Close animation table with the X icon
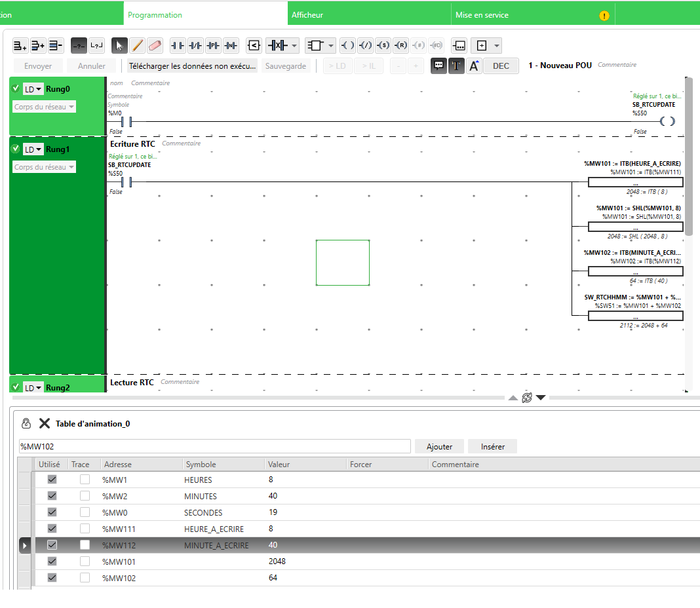This screenshot has height=608, width=700. tap(45, 423)
